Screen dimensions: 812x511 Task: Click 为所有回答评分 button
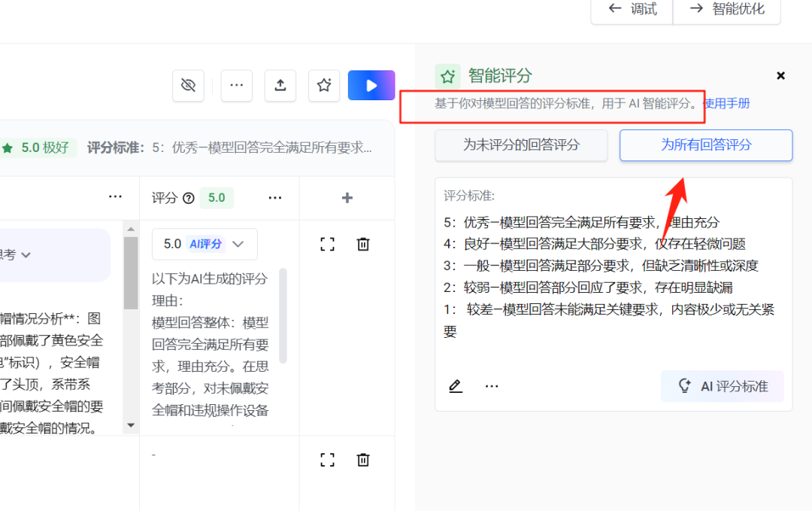(706, 145)
